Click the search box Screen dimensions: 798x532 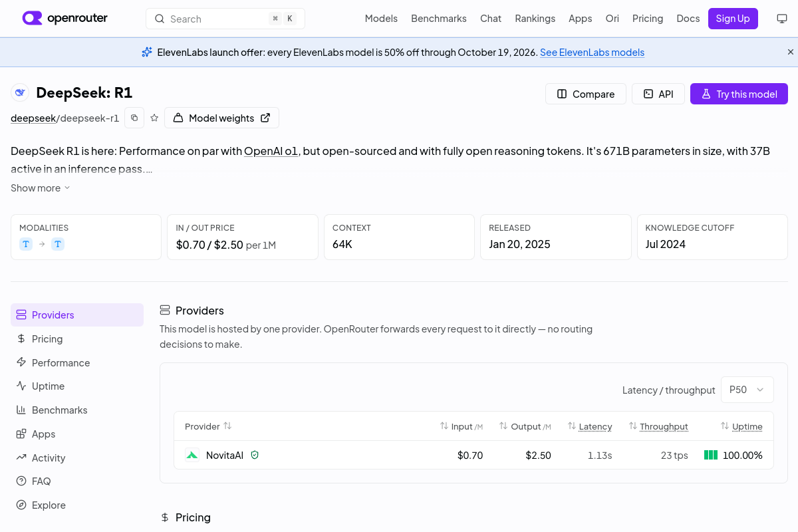(x=225, y=19)
